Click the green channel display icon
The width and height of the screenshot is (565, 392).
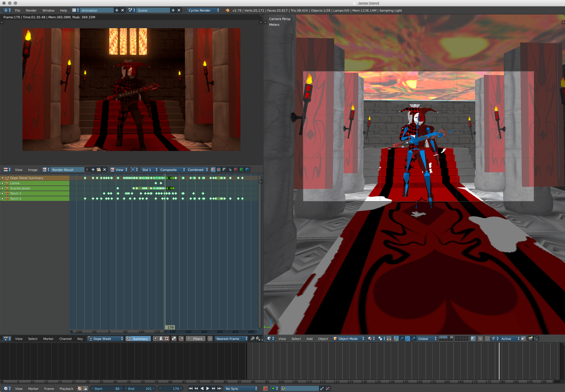pos(242,170)
